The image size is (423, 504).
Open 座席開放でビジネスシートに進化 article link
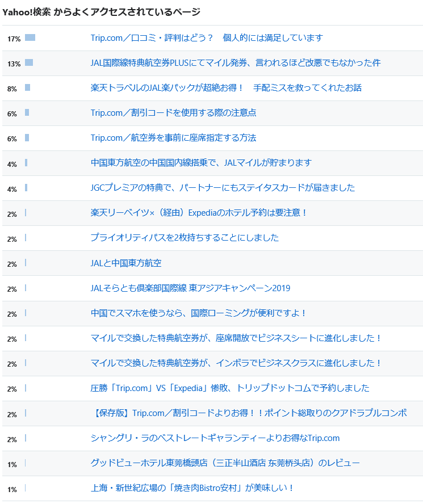236,338
